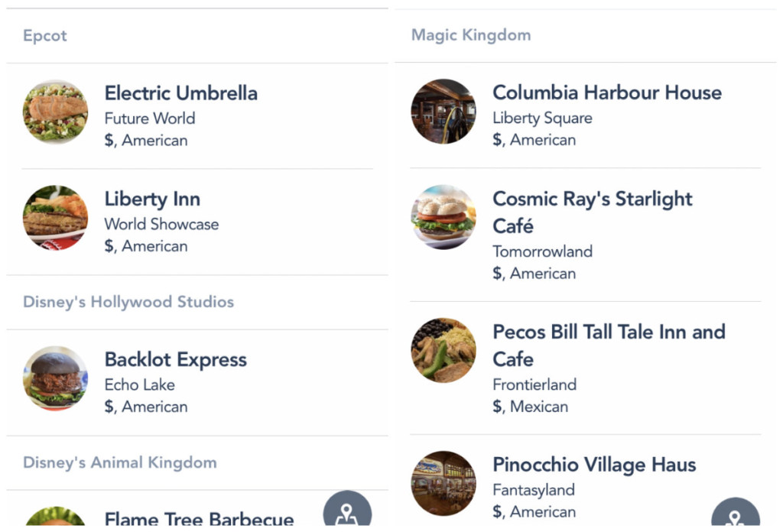
Task: Open Backlot Express restaurant entry
Action: [x=176, y=359]
